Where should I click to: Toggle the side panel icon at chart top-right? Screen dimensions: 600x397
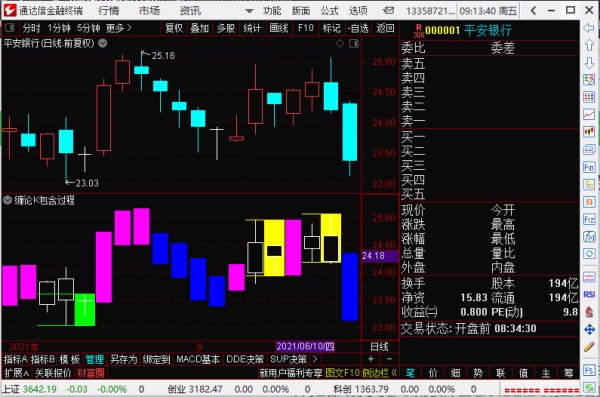pos(354,43)
